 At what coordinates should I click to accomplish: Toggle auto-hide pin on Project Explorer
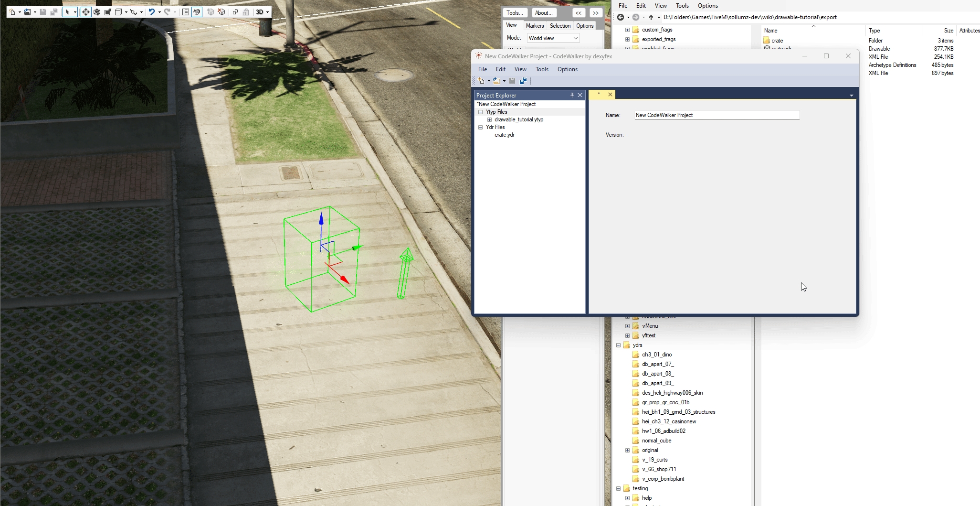[x=572, y=95]
